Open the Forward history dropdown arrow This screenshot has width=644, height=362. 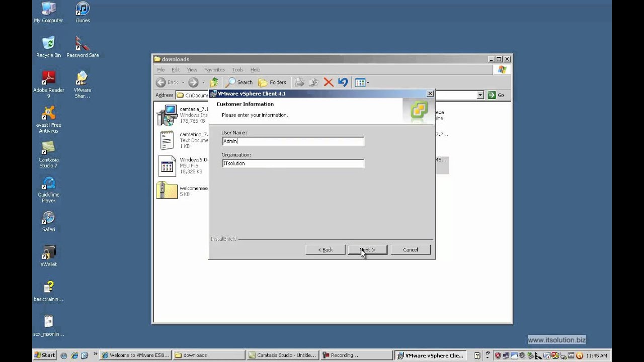[x=203, y=82]
